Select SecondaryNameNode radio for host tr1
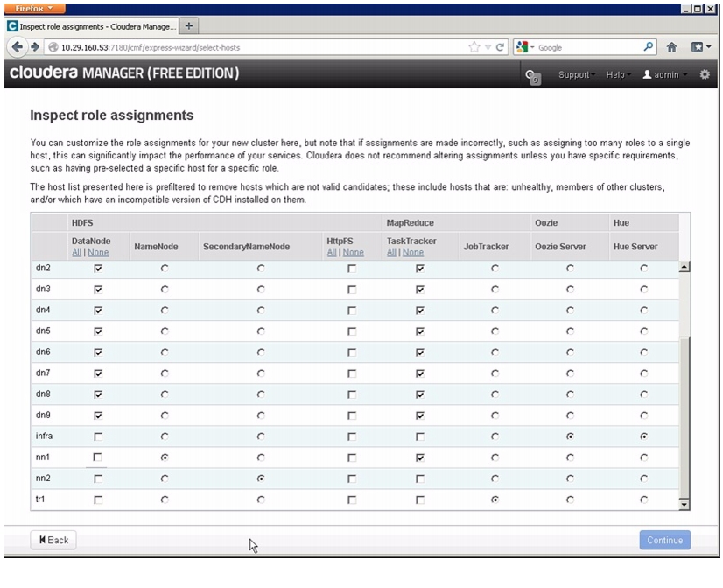This screenshot has height=588, width=723. tap(261, 500)
